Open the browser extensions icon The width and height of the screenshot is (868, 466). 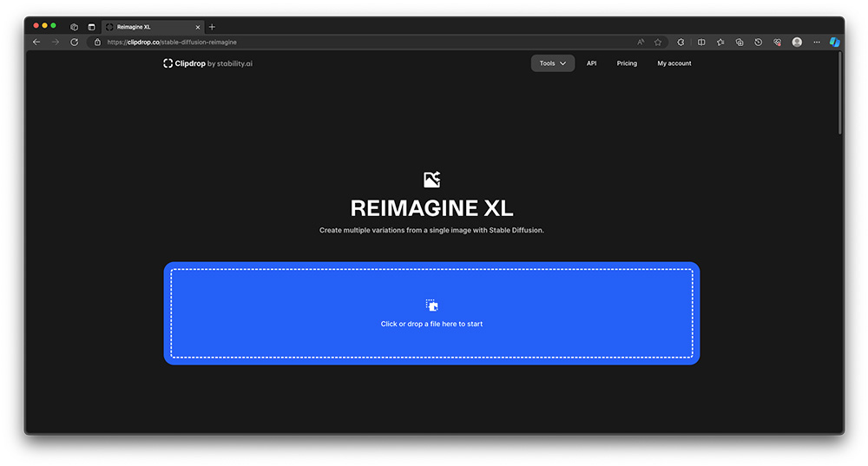click(x=681, y=42)
